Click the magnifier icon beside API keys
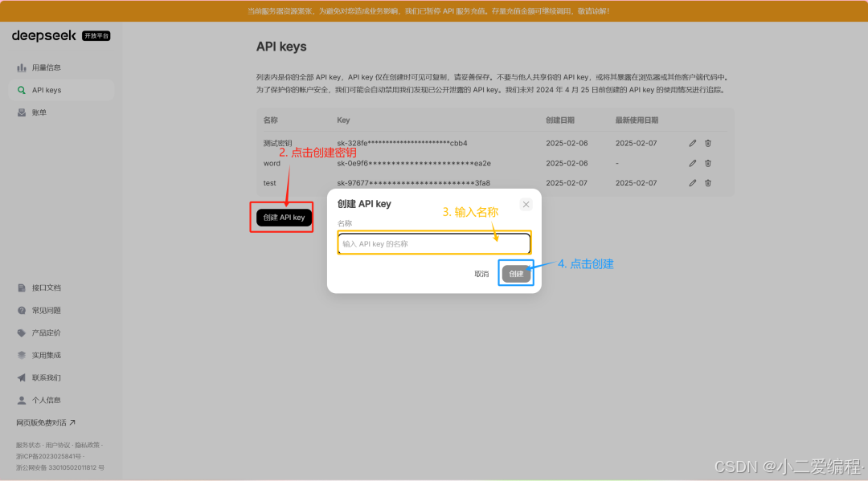The width and height of the screenshot is (868, 481). click(22, 90)
